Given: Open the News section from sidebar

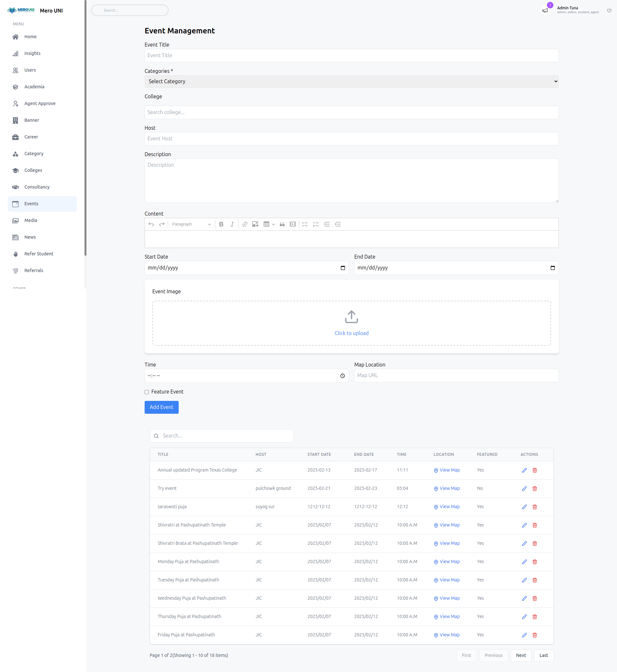Looking at the screenshot, I should click(x=30, y=237).
